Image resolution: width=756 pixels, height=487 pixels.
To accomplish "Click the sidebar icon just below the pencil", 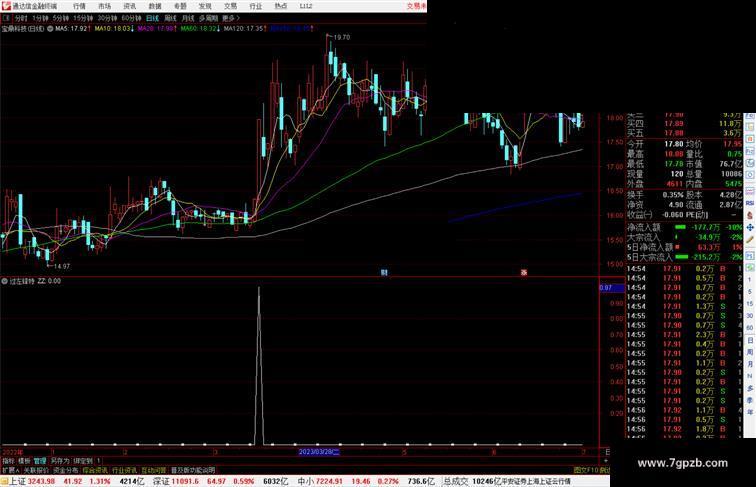I will pyautogui.click(x=750, y=255).
